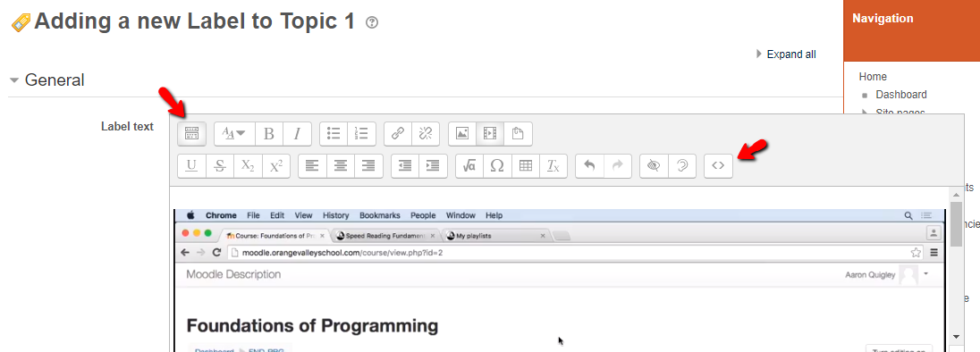Insert a link with the chain icon

(x=398, y=133)
